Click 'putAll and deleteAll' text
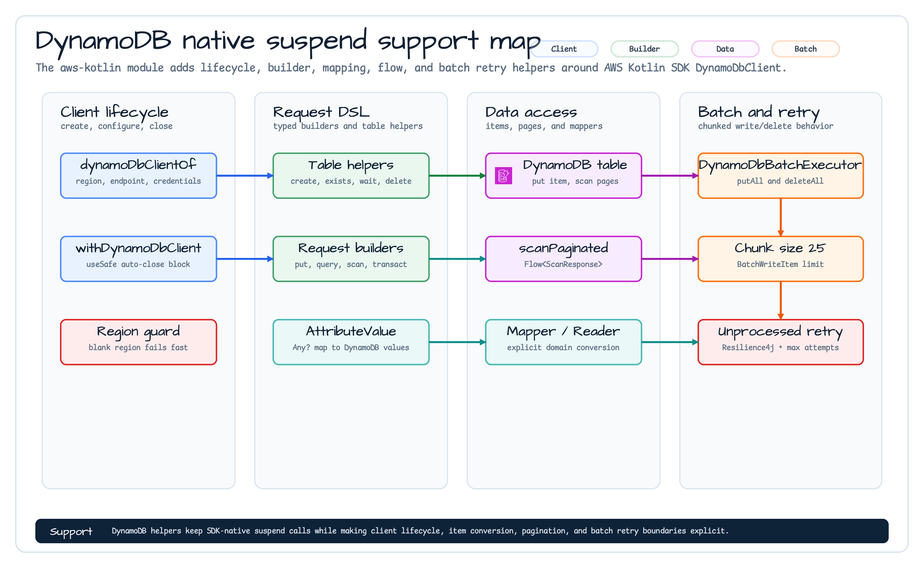This screenshot has width=924, height=568. click(x=781, y=181)
